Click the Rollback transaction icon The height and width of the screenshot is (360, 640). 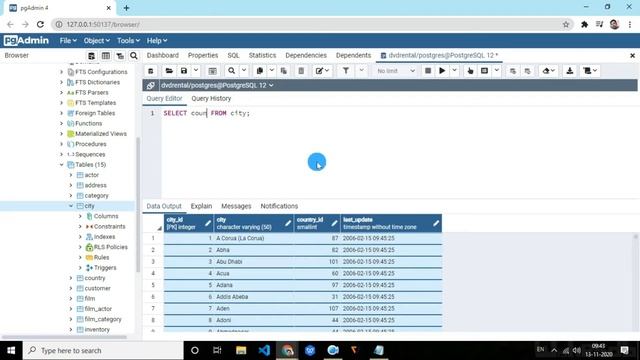click(x=527, y=71)
